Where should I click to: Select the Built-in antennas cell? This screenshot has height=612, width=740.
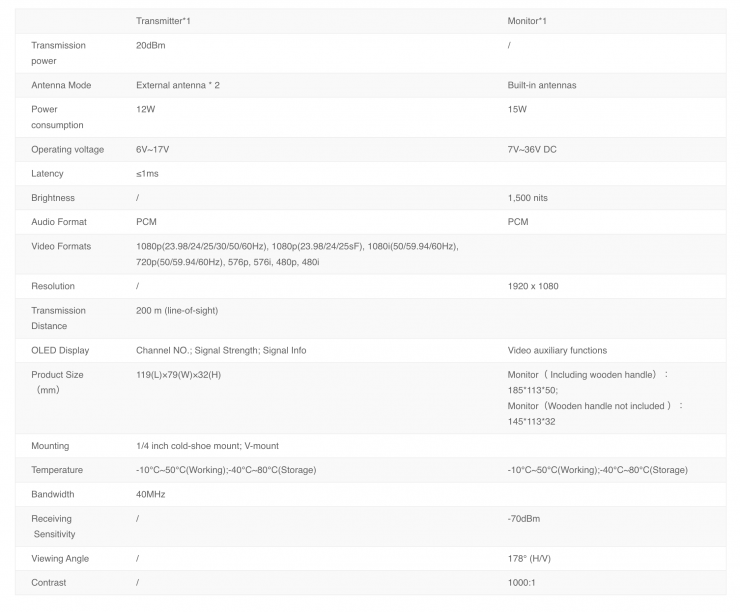pyautogui.click(x=542, y=85)
